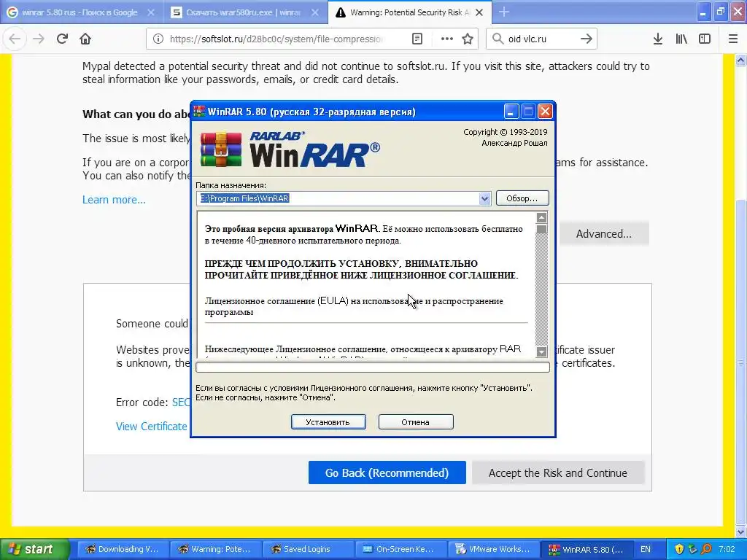The image size is (747, 560).
Task: Click the security shield tray icon
Action: click(x=679, y=549)
